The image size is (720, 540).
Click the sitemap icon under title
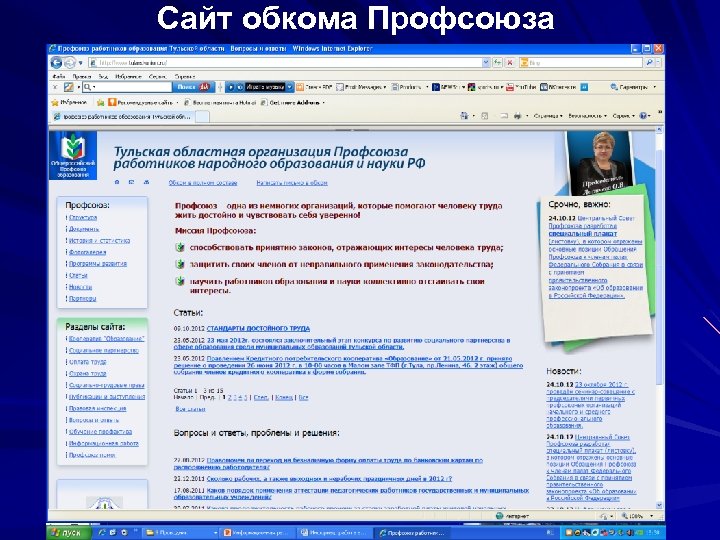tap(146, 182)
